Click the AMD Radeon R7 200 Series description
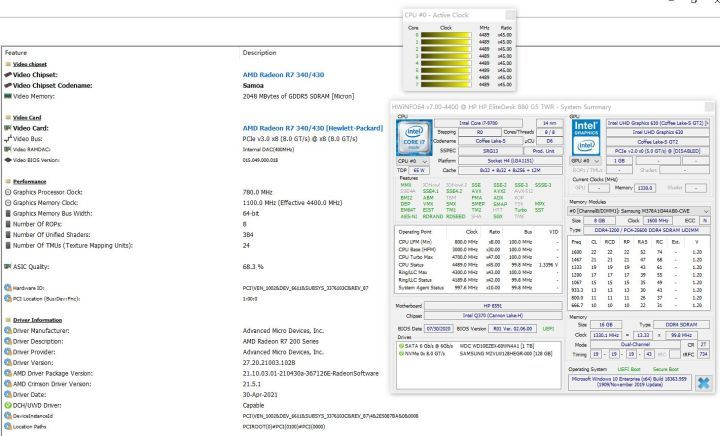 [281, 341]
